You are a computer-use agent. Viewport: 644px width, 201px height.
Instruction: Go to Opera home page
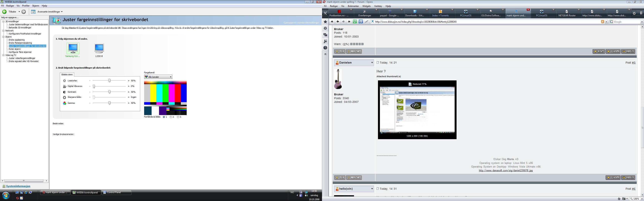(361, 22)
